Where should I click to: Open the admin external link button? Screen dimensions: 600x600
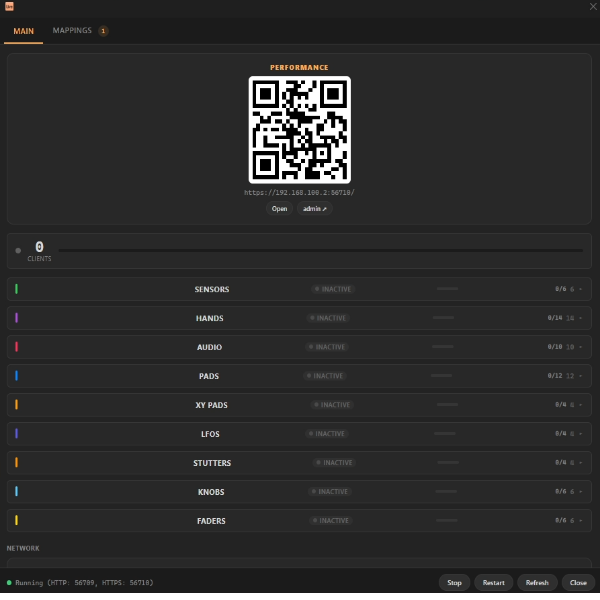click(x=315, y=209)
